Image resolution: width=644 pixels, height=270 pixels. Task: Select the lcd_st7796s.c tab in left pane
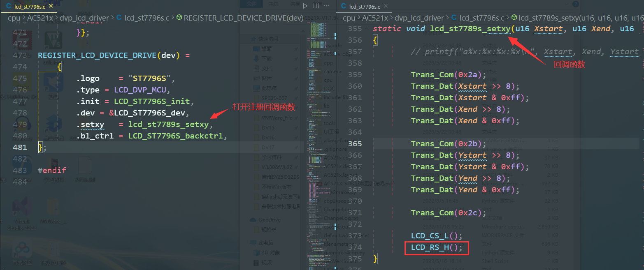click(29, 7)
